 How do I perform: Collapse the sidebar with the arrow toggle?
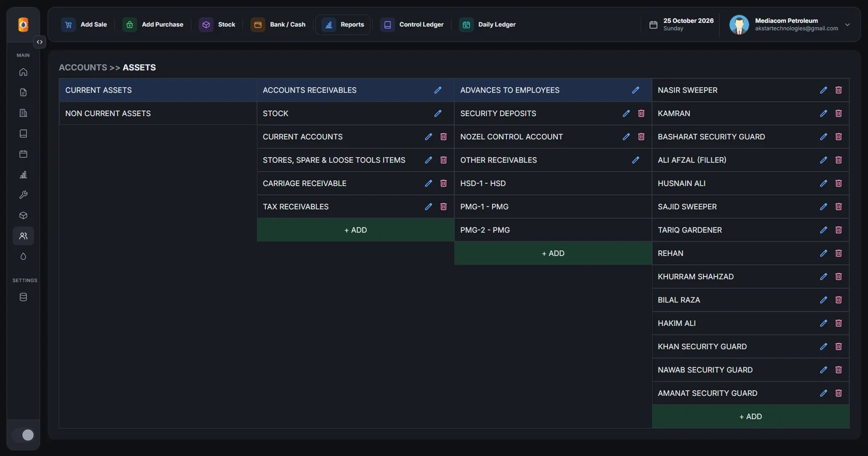click(x=40, y=42)
